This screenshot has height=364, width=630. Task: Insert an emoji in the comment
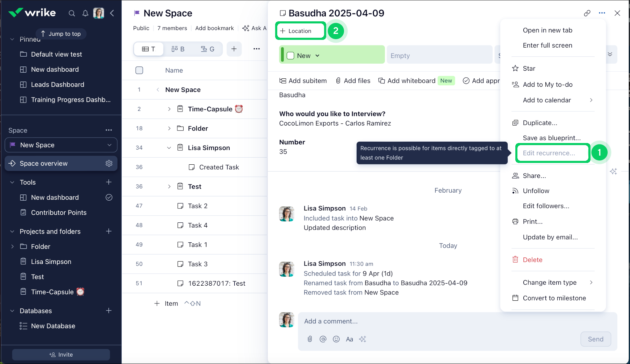[336, 339]
